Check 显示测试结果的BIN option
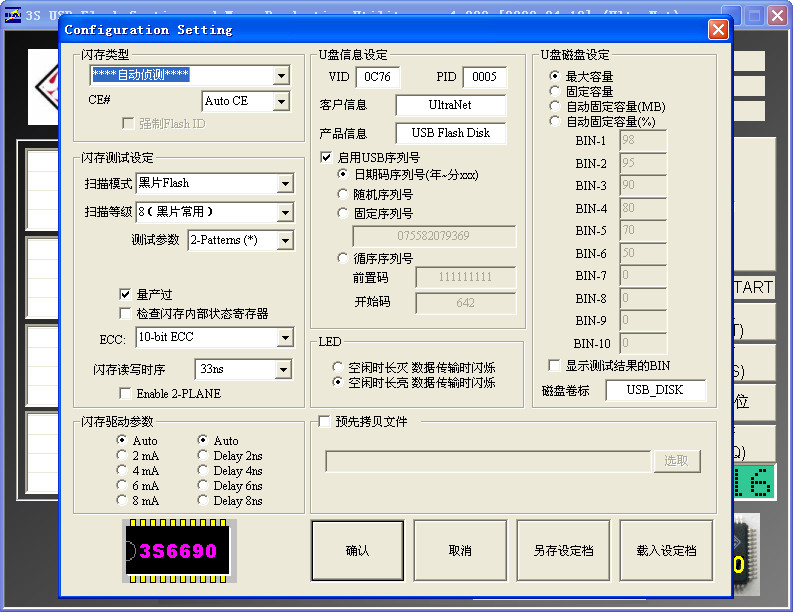This screenshot has height=612, width=793. tap(554, 365)
